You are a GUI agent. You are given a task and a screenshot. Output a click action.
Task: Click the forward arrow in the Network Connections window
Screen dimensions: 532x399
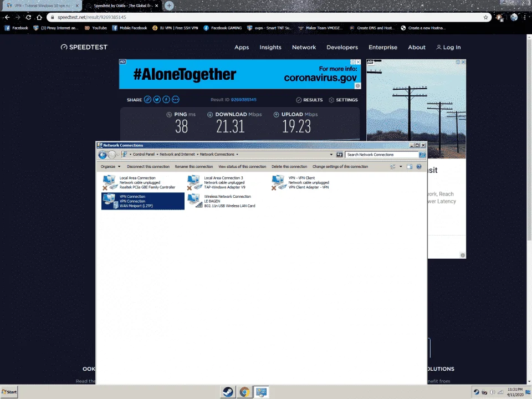point(112,155)
